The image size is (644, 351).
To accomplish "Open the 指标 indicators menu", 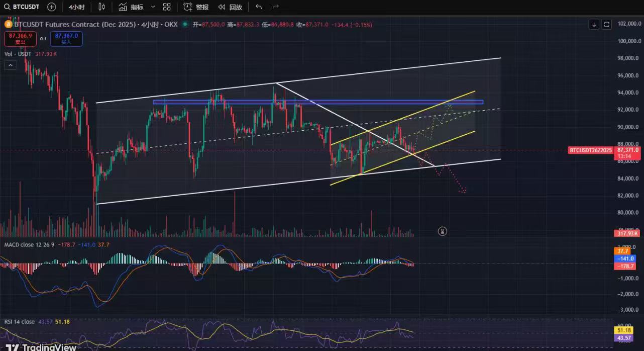I will coord(131,7).
